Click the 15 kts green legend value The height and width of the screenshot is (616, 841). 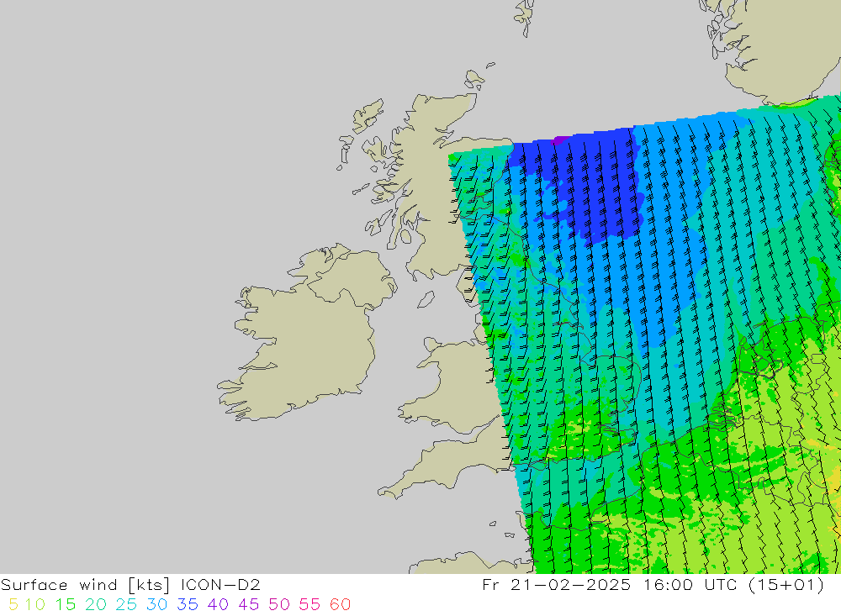[x=66, y=604]
